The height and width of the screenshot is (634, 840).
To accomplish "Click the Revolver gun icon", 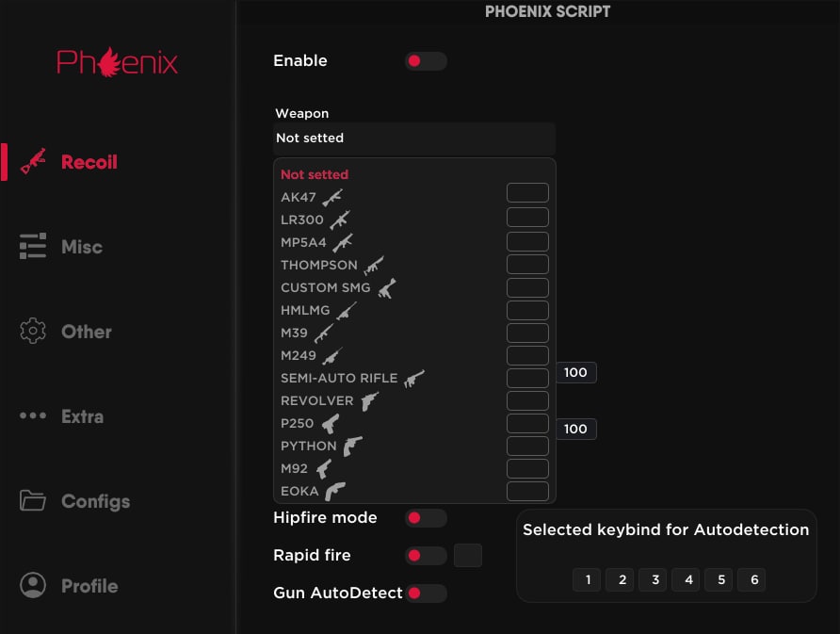I will coord(370,401).
